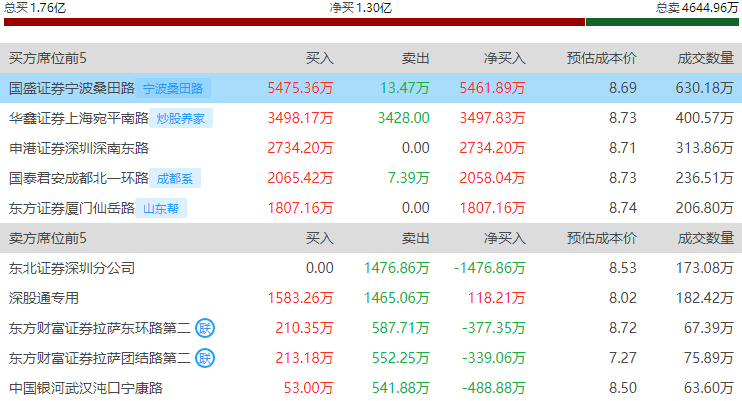Click 成交数量 header in buyer table
The height and width of the screenshot is (401, 742).
[706, 58]
